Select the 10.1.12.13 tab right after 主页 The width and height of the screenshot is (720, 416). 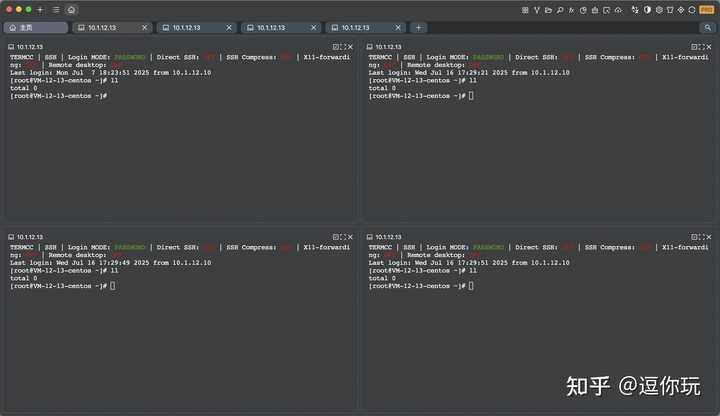tap(112, 28)
